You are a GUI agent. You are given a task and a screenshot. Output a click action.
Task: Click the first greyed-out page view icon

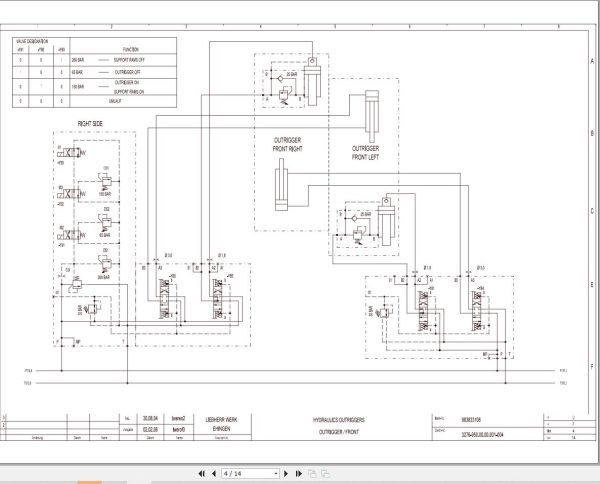pyautogui.click(x=312, y=474)
